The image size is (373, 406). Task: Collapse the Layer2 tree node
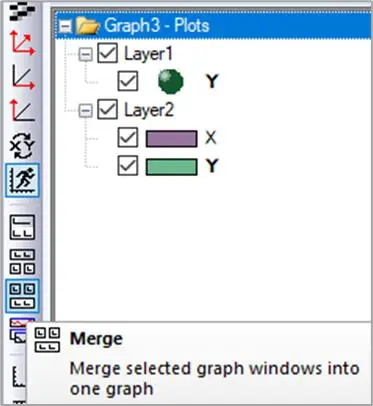tap(85, 111)
